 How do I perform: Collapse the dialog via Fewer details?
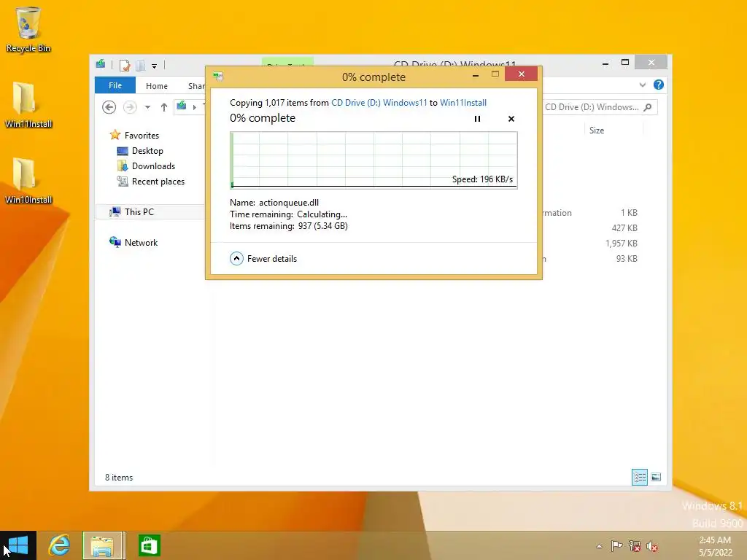tap(263, 259)
